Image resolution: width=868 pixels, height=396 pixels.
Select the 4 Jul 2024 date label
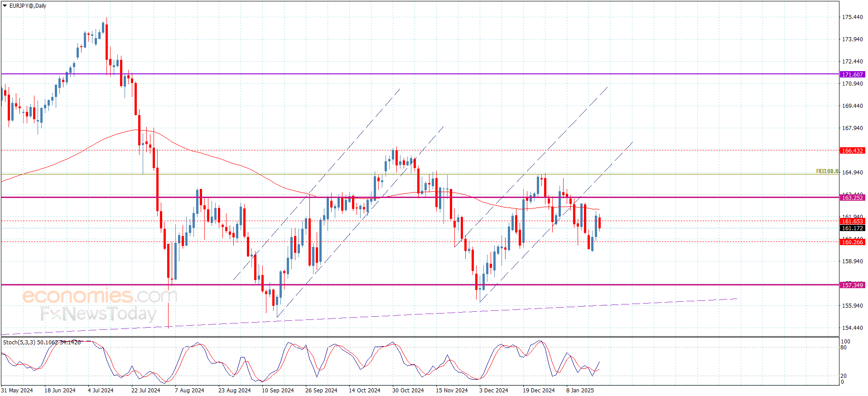click(101, 391)
